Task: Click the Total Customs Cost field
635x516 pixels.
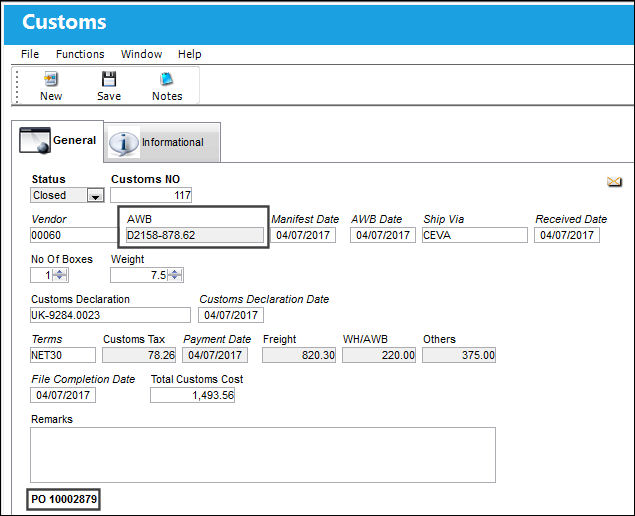Action: click(192, 395)
